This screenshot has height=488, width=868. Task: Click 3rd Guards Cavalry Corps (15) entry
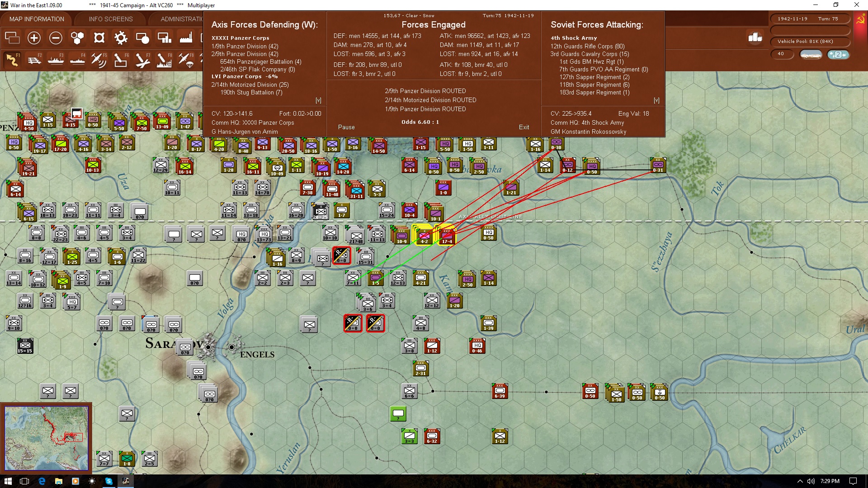(590, 54)
